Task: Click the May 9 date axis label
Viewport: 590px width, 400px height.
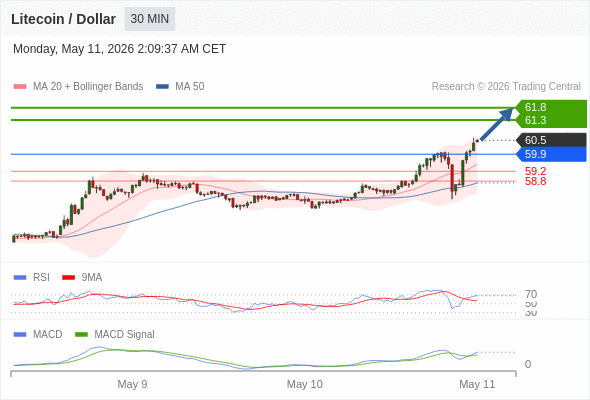Action: (132, 384)
